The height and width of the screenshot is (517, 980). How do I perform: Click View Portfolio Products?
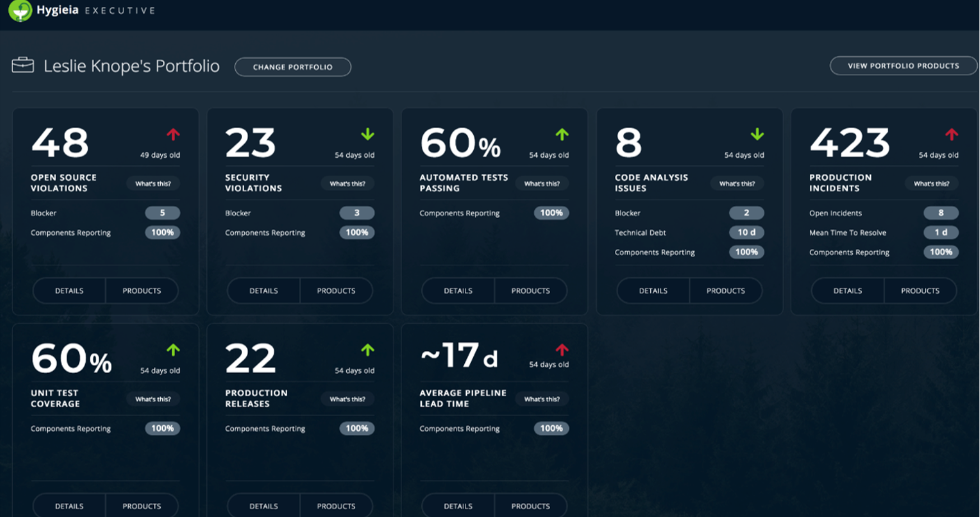903,65
